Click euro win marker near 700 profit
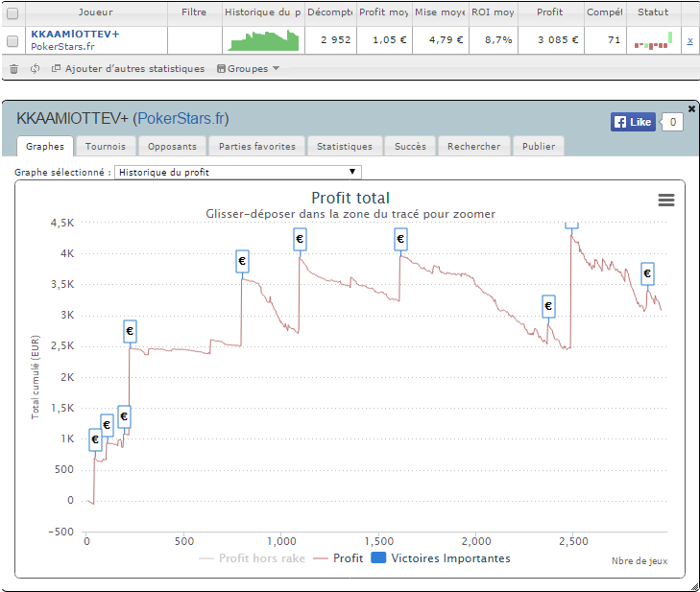 click(x=95, y=439)
